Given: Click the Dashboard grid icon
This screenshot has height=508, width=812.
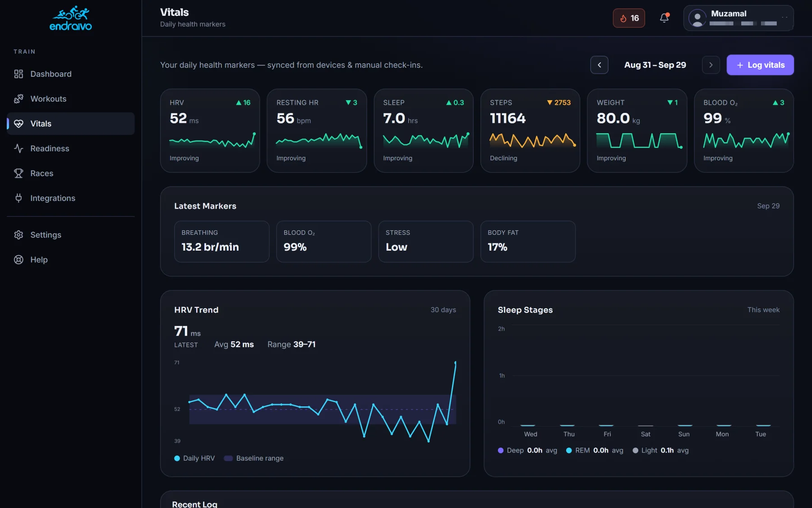Looking at the screenshot, I should click(18, 74).
